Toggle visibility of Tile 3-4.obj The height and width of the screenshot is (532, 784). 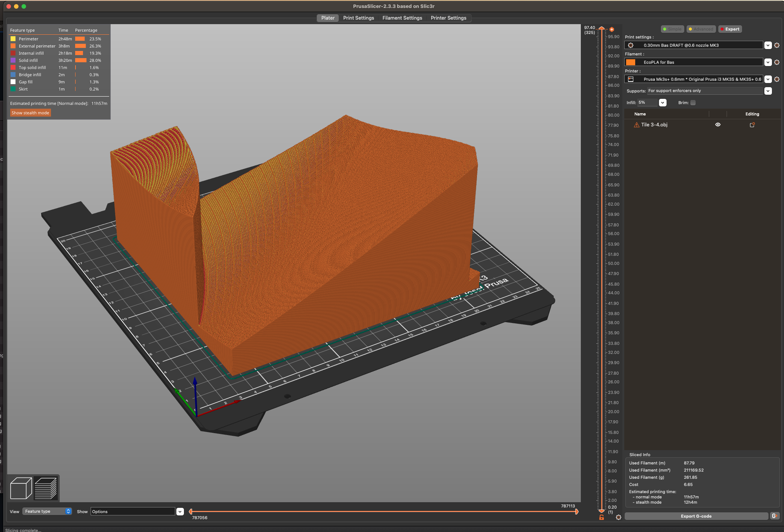[718, 125]
